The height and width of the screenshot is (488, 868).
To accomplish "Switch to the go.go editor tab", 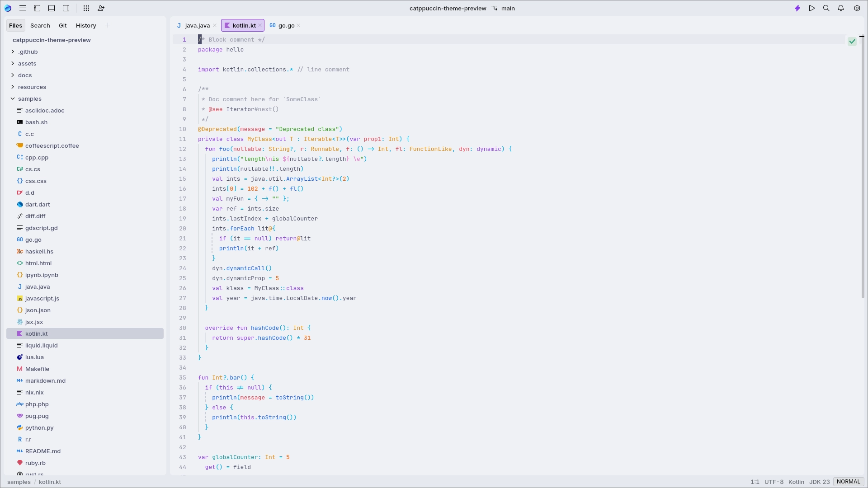I will pyautogui.click(x=286, y=25).
